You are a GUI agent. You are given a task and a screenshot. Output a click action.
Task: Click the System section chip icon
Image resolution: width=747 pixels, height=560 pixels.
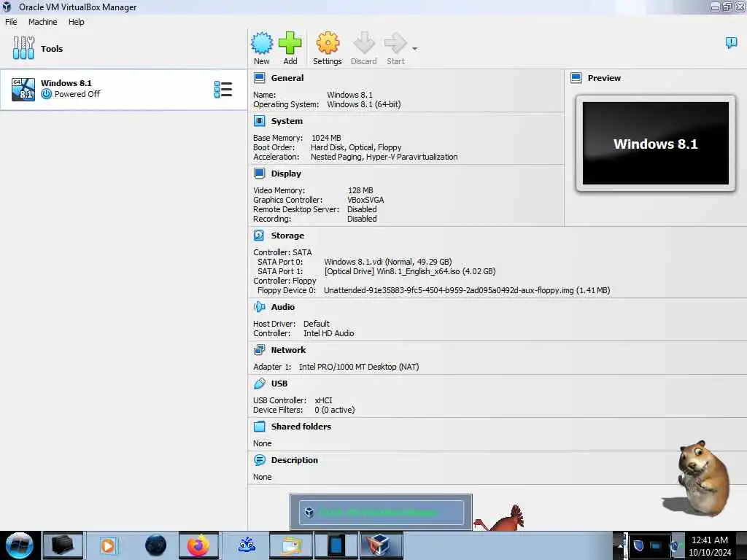[x=259, y=121]
